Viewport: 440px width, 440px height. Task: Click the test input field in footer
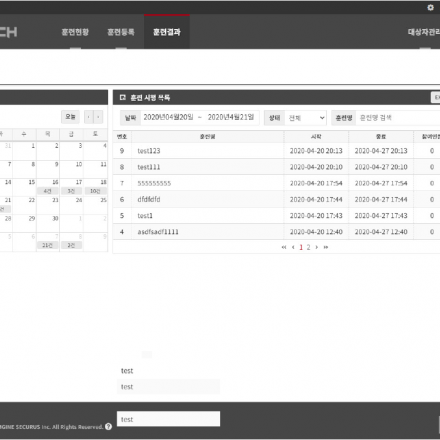(168, 419)
